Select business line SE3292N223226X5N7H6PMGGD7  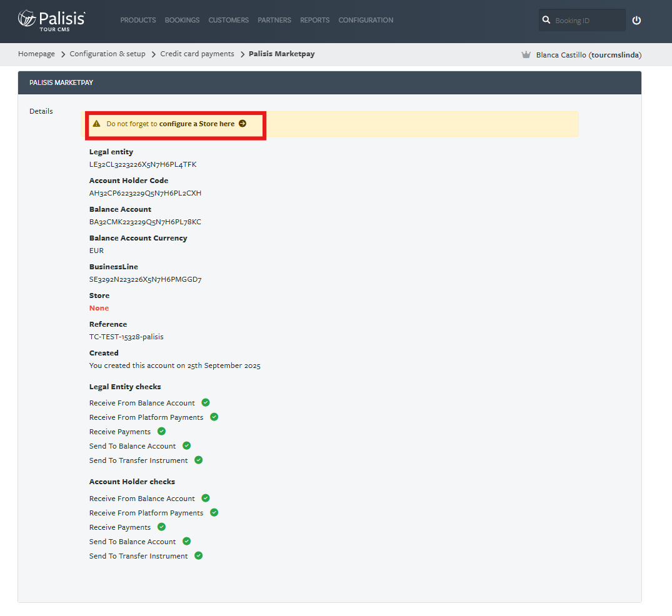[145, 279]
